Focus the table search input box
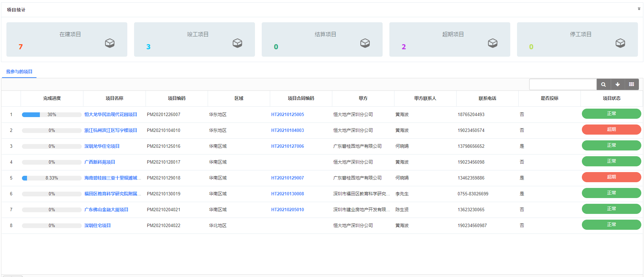 (x=563, y=84)
